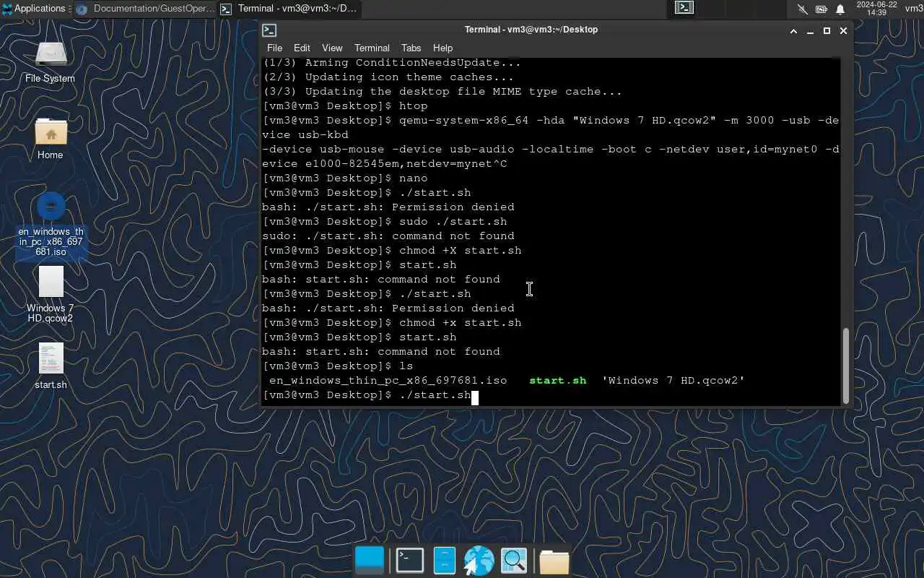Click the 'sudo ./start.sh' command line
Image resolution: width=924 pixels, height=578 pixels.
384,221
